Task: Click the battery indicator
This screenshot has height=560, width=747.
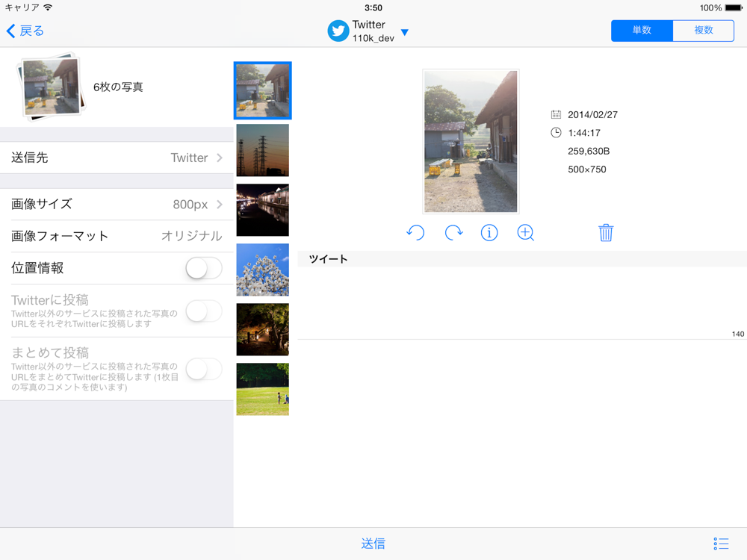Action: [734, 7]
